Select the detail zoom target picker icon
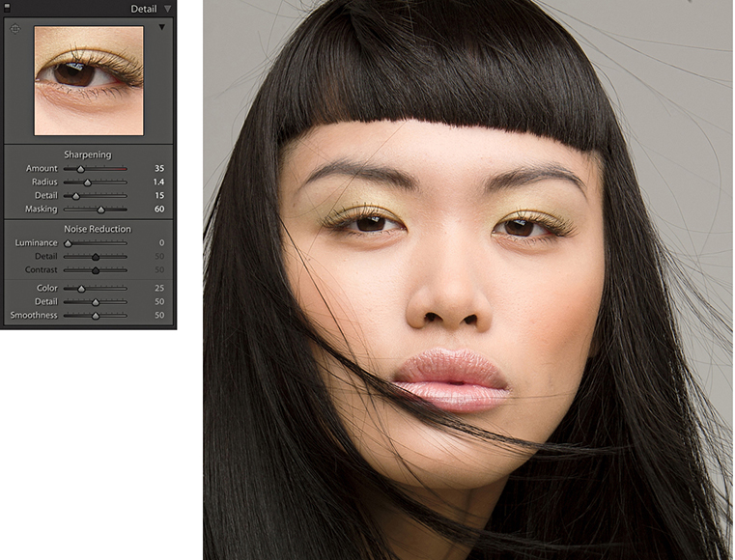 tap(15, 29)
